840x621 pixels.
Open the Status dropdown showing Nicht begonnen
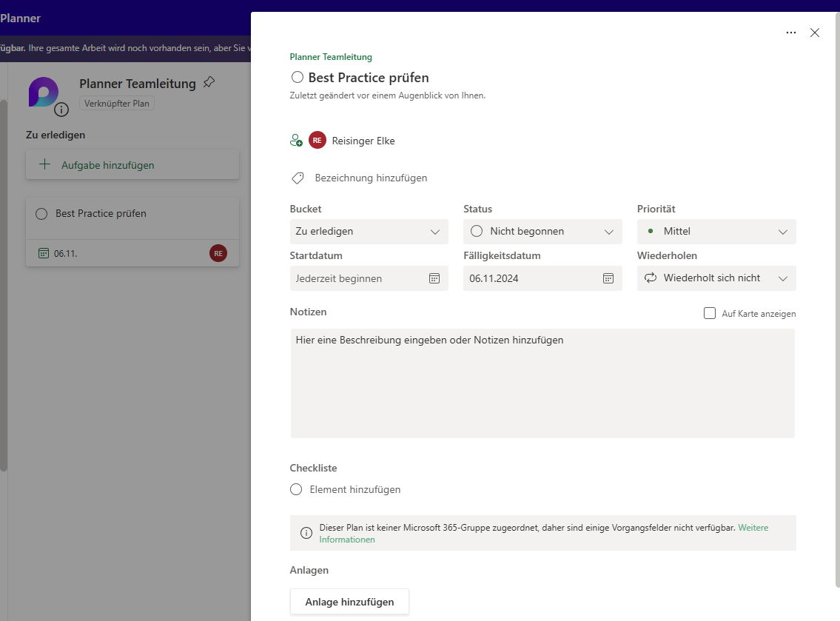[x=542, y=232]
